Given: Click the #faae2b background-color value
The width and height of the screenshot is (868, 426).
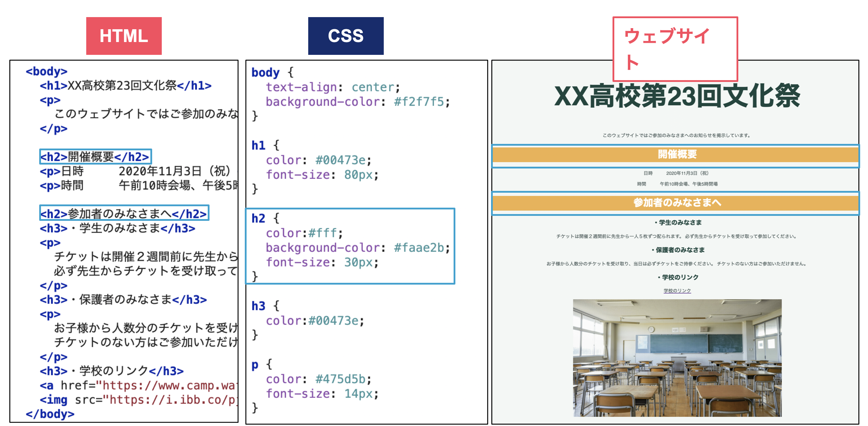Looking at the screenshot, I should point(419,248).
